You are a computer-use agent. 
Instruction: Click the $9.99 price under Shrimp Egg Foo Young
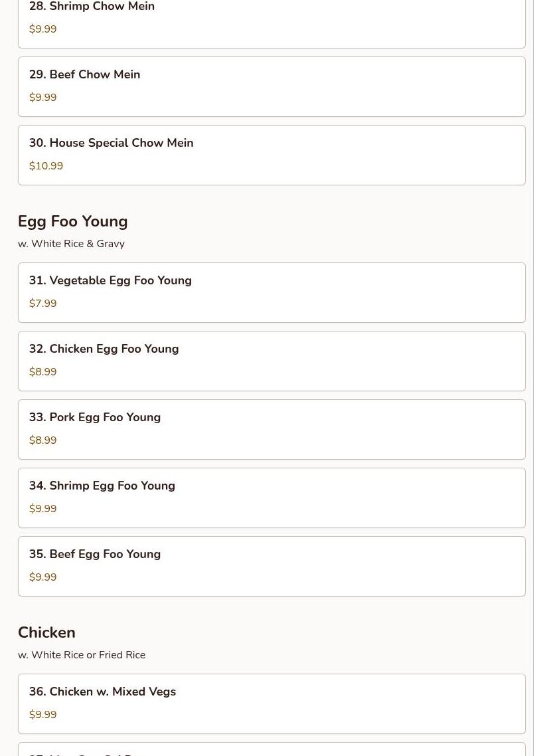(43, 509)
